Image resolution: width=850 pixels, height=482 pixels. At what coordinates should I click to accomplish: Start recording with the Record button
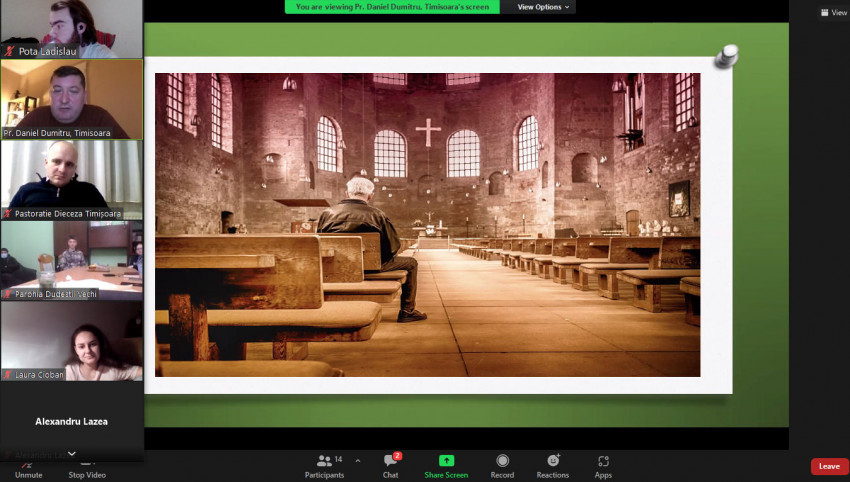click(502, 465)
